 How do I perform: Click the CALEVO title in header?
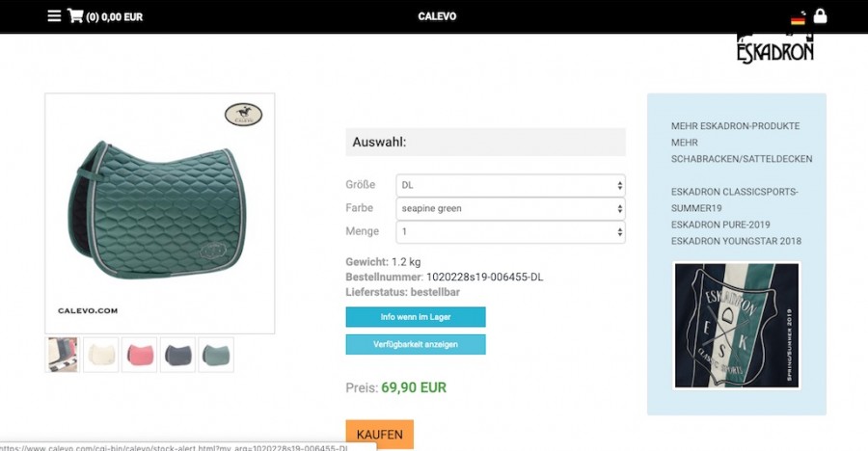(437, 16)
